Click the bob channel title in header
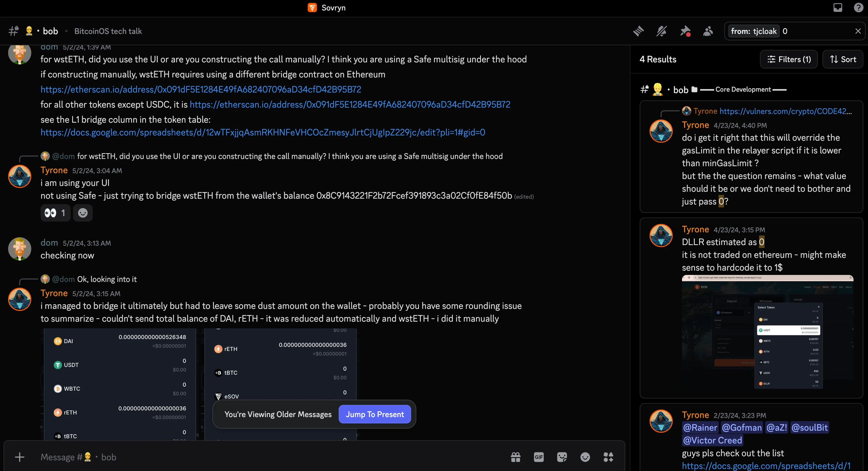The width and height of the screenshot is (868, 471). pos(50,31)
